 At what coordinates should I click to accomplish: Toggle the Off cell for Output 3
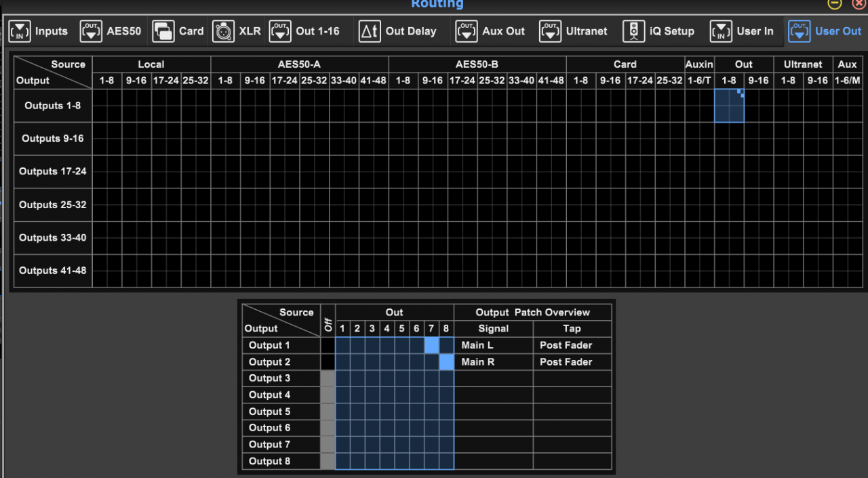(x=328, y=378)
